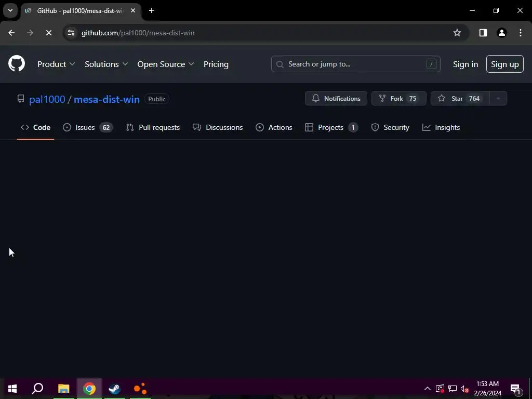The image size is (532, 399).
Task: Stop loading the page
Action: [48, 33]
